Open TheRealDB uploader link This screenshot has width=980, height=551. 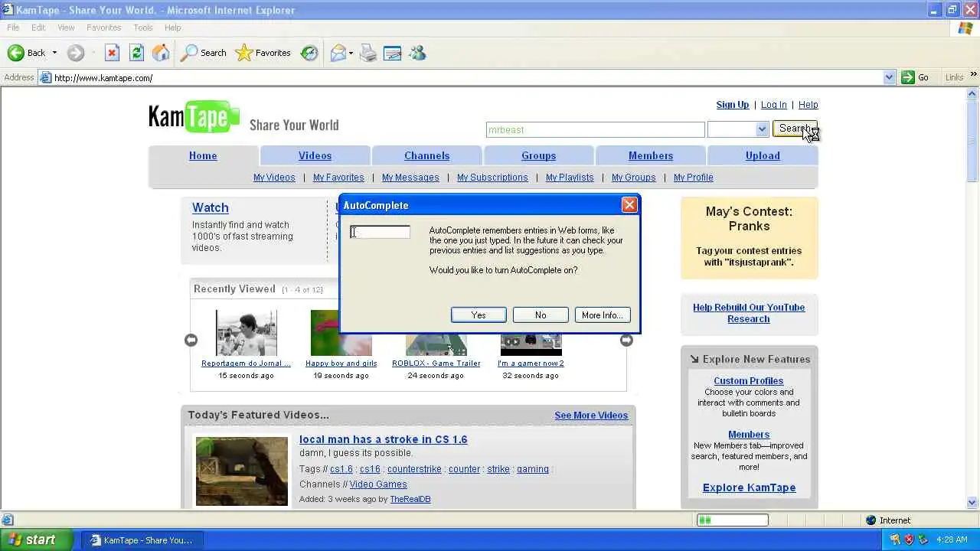click(x=410, y=499)
